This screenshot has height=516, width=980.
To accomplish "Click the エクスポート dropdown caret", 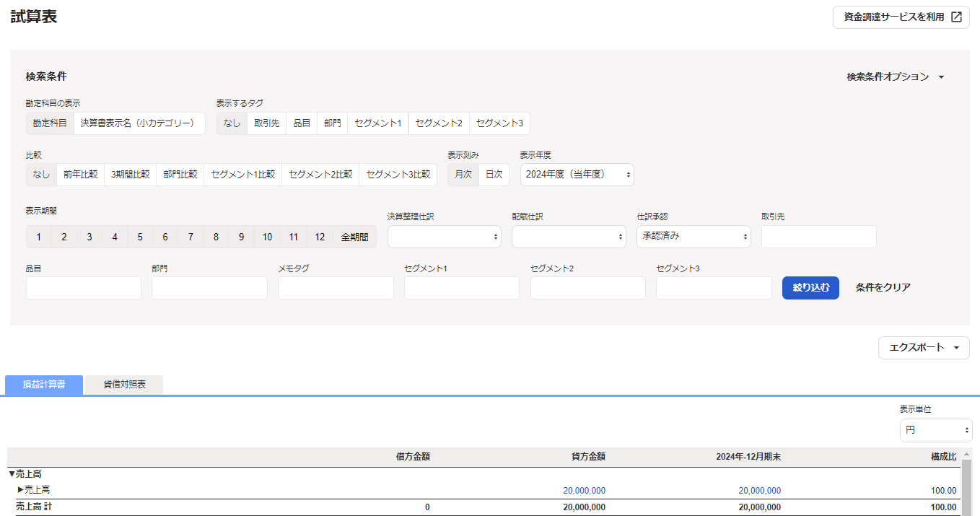I will pos(956,348).
